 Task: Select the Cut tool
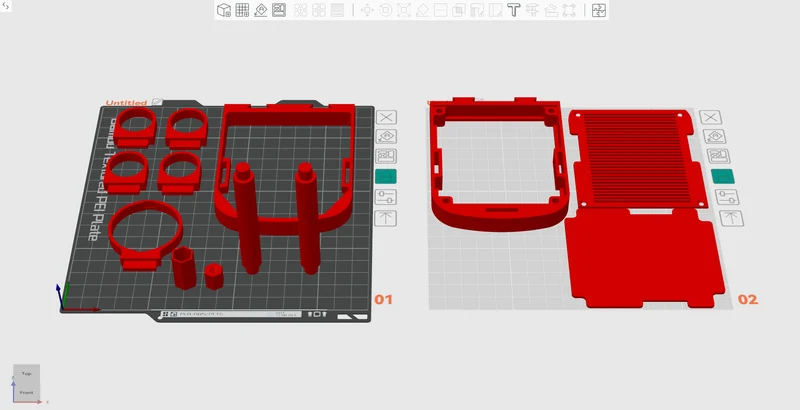pyautogui.click(x=441, y=10)
